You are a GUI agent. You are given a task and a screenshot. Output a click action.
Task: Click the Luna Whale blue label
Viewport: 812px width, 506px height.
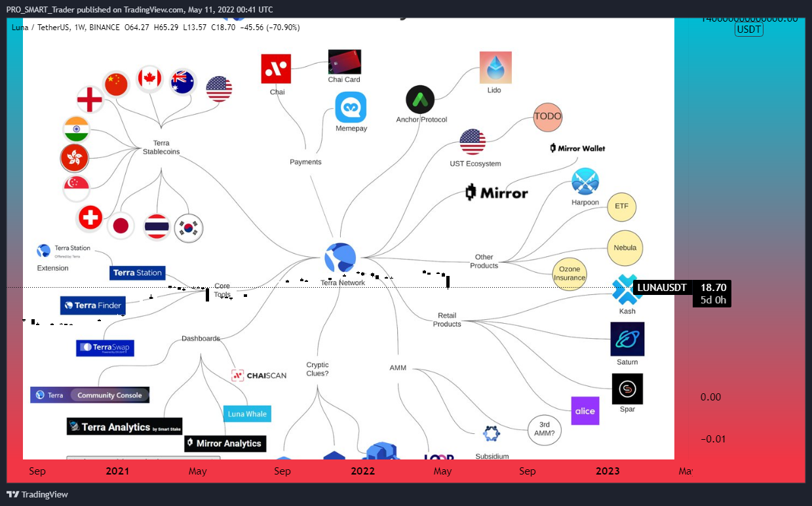[x=247, y=414]
